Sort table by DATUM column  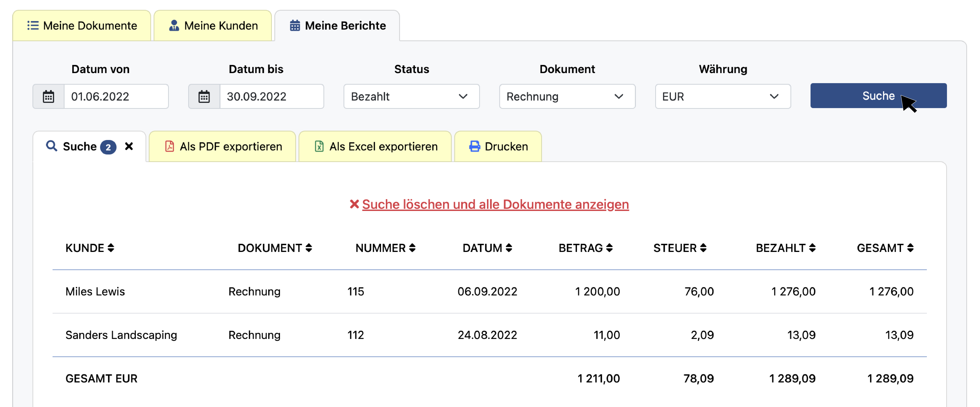click(487, 248)
